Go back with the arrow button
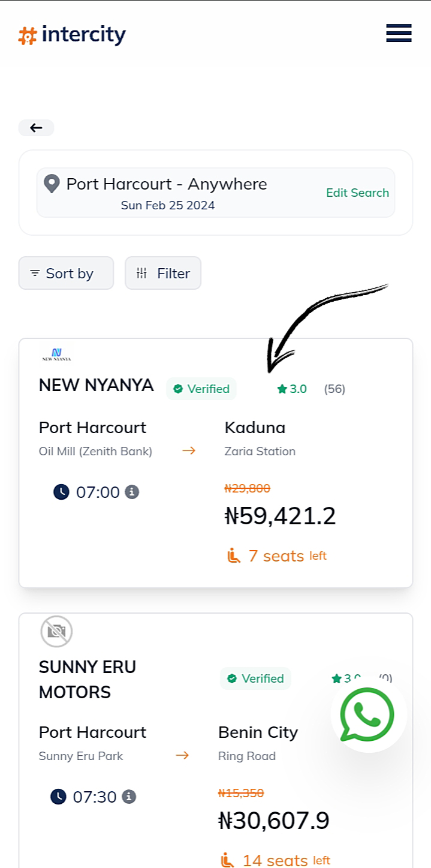Screen dimensions: 431x868 tap(36, 128)
